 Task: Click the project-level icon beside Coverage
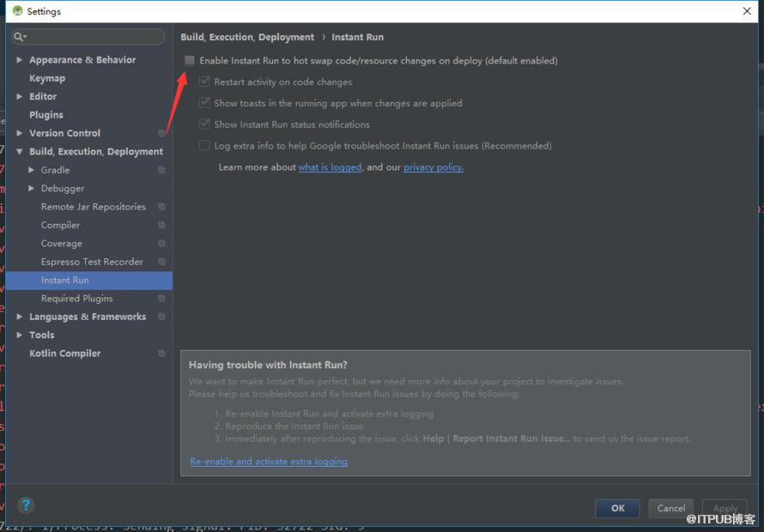161,244
